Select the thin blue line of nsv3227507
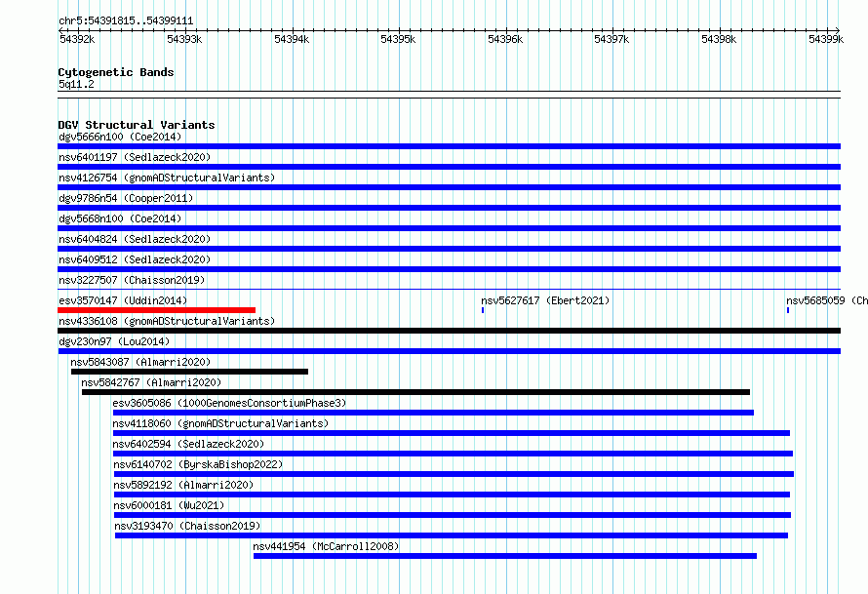 [x=449, y=289]
